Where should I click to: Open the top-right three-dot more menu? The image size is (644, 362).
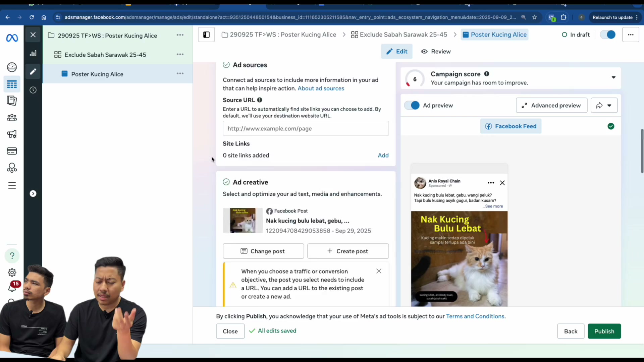pyautogui.click(x=631, y=35)
